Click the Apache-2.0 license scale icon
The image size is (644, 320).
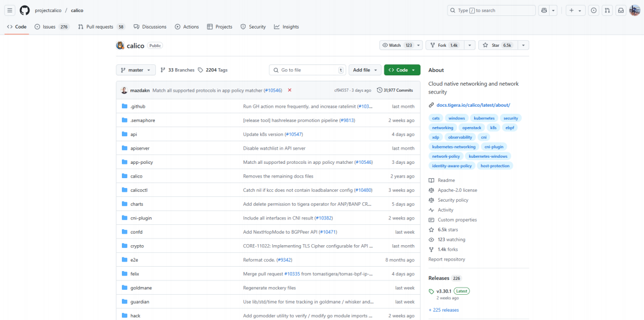pos(431,190)
